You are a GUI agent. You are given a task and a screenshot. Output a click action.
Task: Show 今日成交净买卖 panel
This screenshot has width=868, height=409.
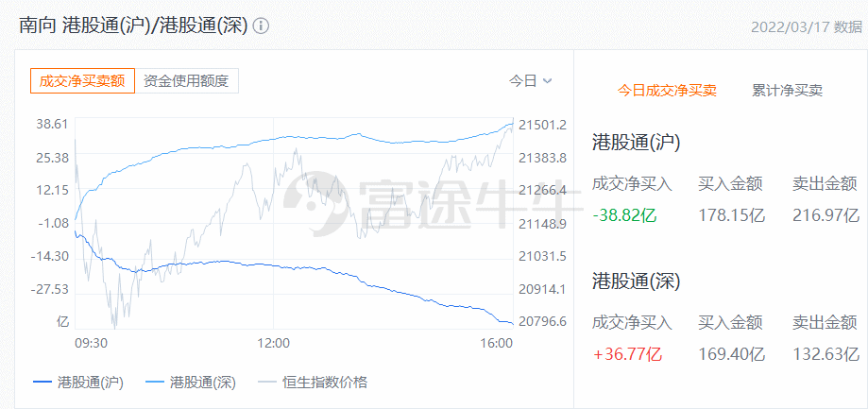tap(667, 91)
